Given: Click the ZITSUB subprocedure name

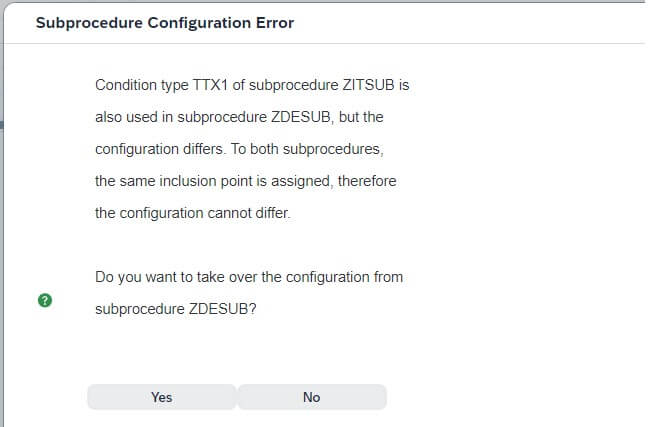Looking at the screenshot, I should 368,85.
